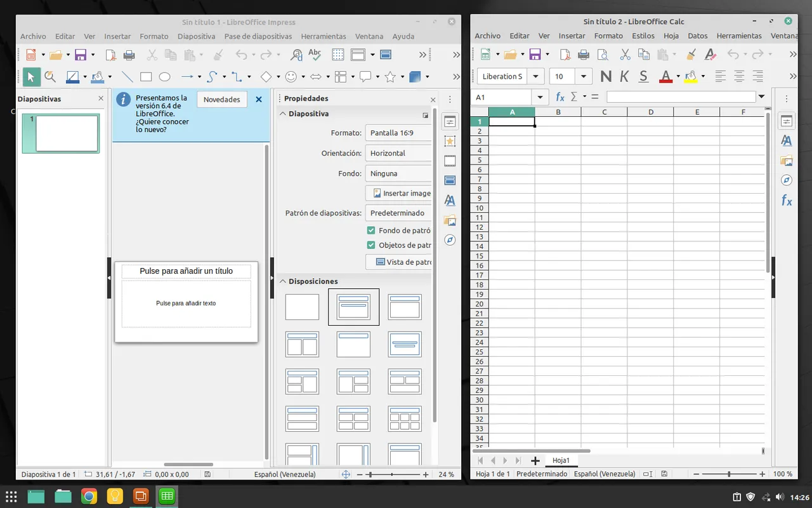This screenshot has height=508, width=812.
Task: Collapse the Diapositiva section in Propiedades
Action: point(282,114)
